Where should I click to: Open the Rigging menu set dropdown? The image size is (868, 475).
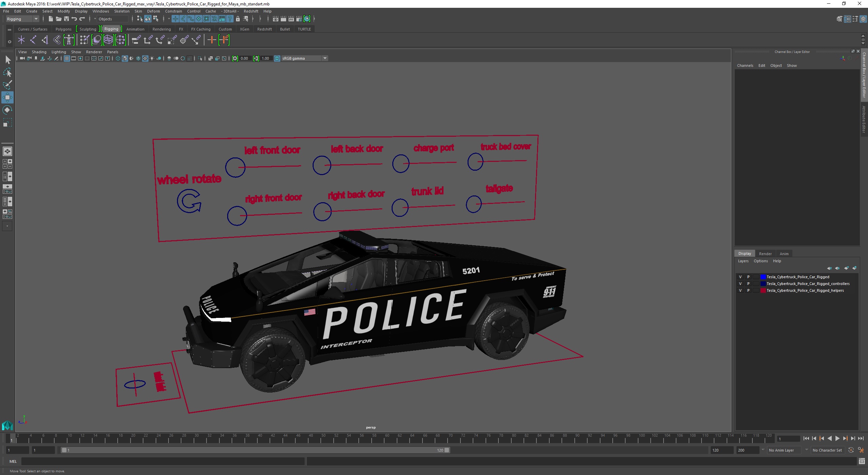point(22,19)
